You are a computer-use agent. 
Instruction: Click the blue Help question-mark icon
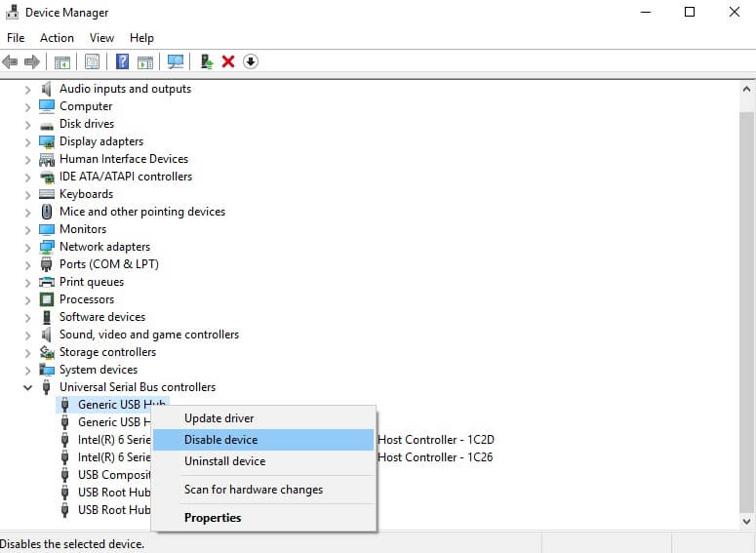coord(123,61)
